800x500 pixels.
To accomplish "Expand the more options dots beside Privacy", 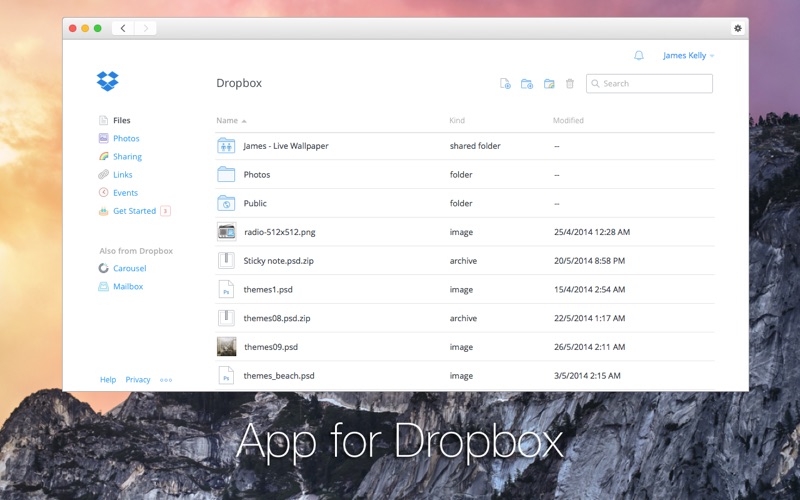I will pos(166,380).
